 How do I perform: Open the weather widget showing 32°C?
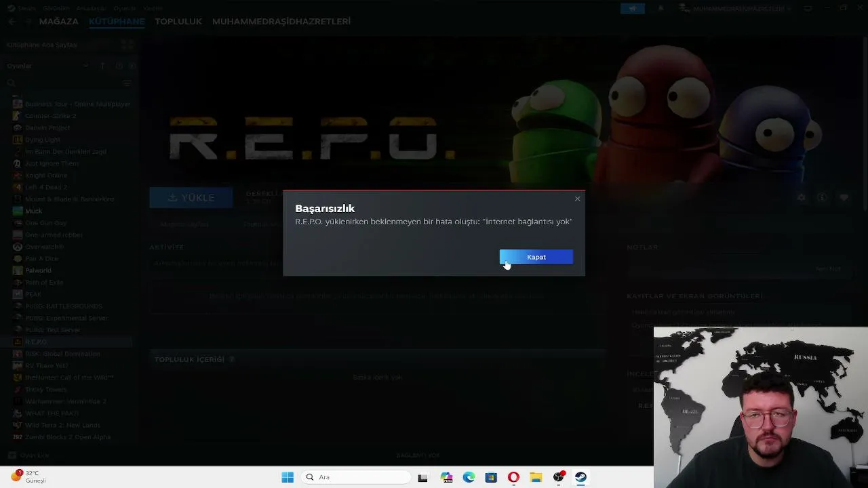click(x=28, y=476)
